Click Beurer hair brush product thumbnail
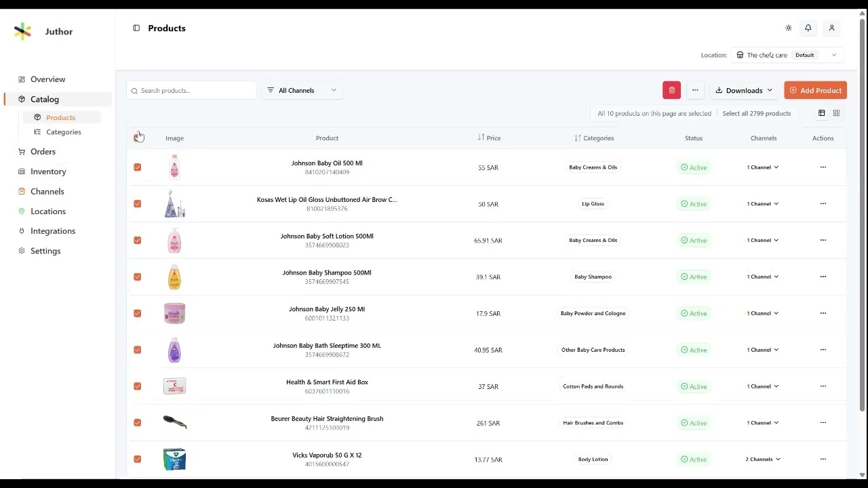Image resolution: width=868 pixels, height=488 pixels. 175,423
